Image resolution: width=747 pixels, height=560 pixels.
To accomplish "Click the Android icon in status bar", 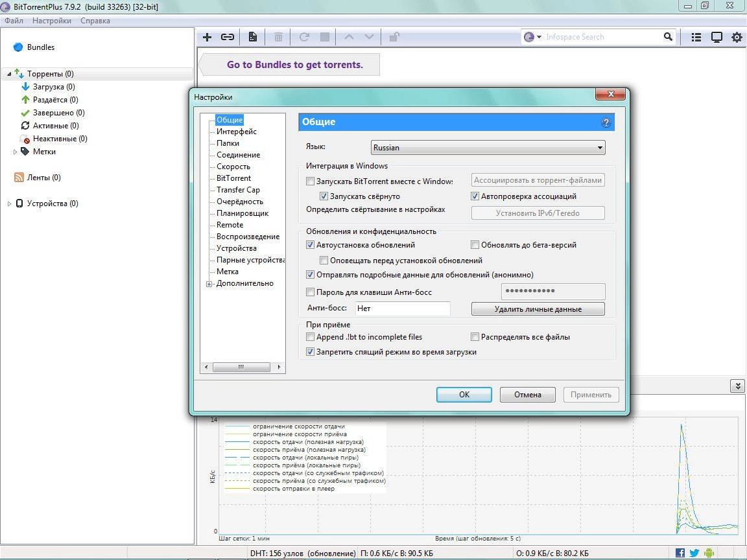I will 709,553.
